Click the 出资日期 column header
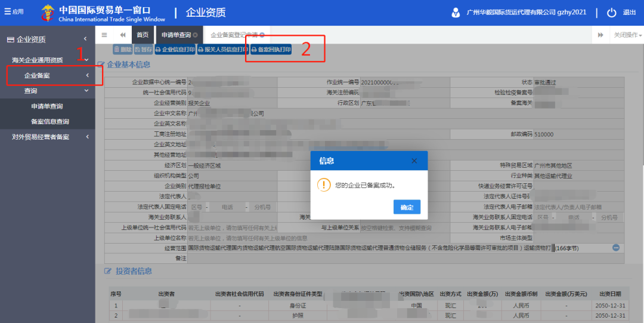The width and height of the screenshot is (644, 323). [611, 294]
